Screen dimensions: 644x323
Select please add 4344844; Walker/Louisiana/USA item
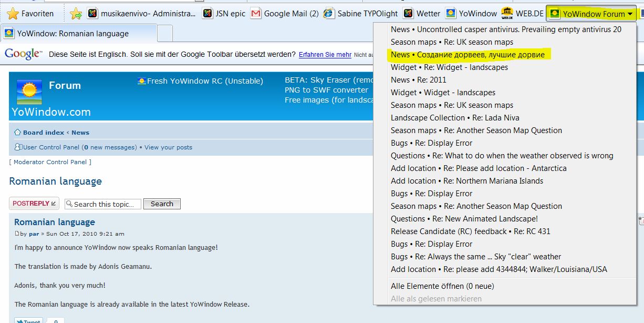coord(499,269)
